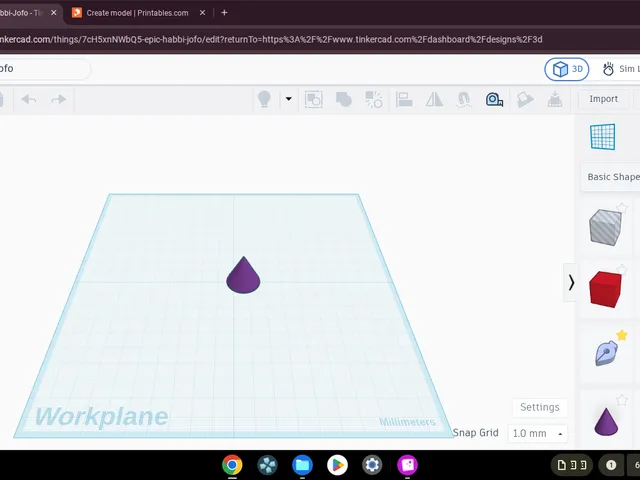Screen dimensions: 640x480
Task: Pick the purple Cone from shapes panel
Action: tap(606, 421)
